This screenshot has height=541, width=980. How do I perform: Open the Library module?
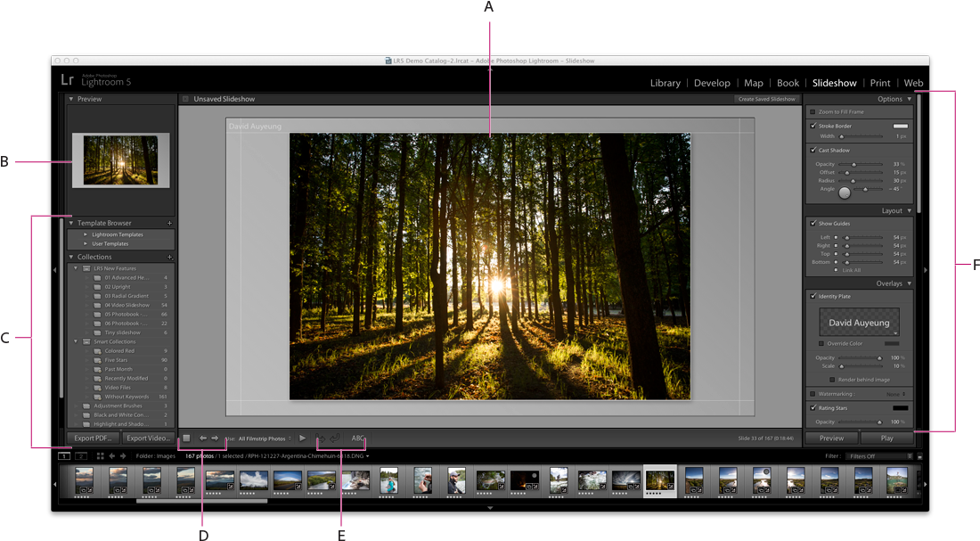pos(665,82)
